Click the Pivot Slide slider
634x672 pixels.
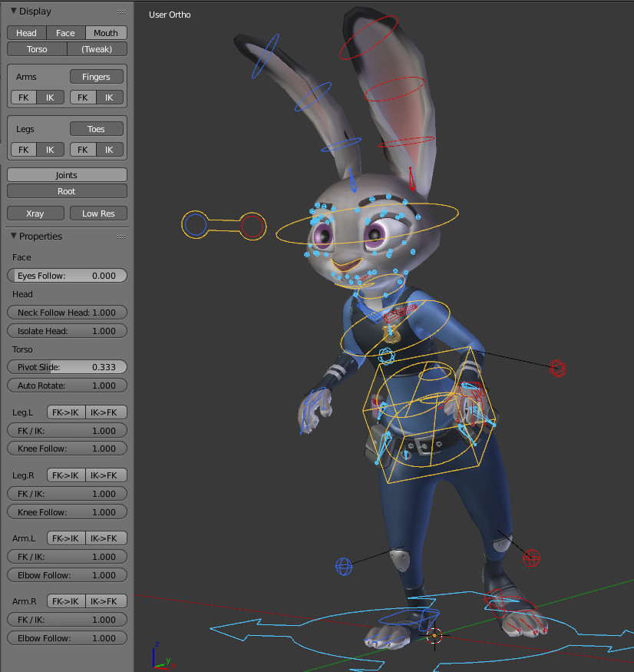point(67,367)
